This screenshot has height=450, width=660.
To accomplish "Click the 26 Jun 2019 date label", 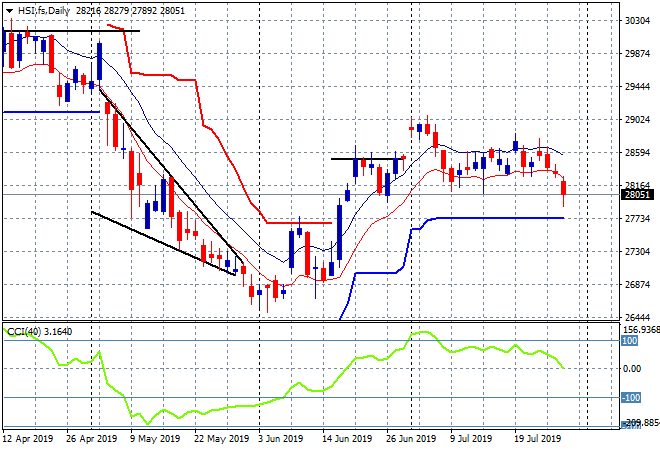I will click(x=409, y=438).
